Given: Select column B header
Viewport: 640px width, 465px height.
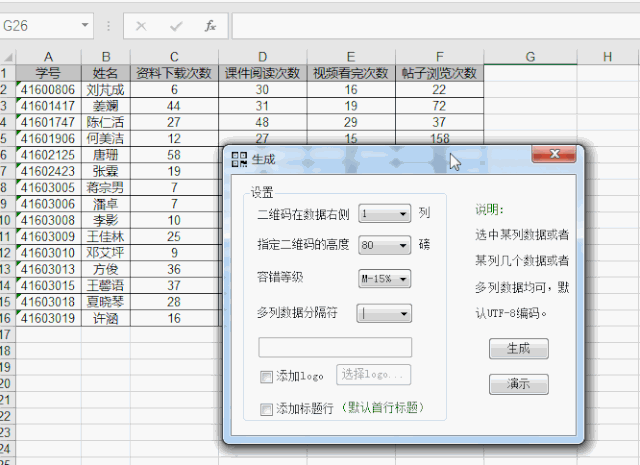Looking at the screenshot, I should (x=106, y=57).
